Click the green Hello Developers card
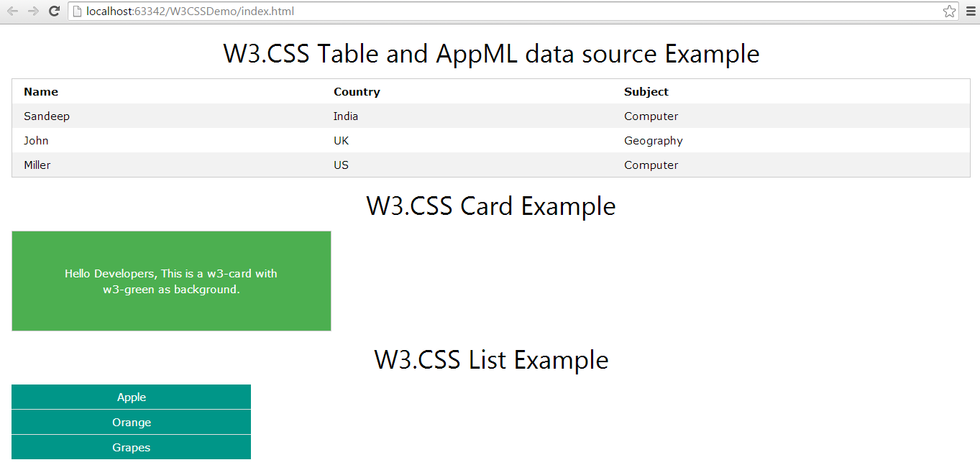This screenshot has height=465, width=980. tap(171, 281)
